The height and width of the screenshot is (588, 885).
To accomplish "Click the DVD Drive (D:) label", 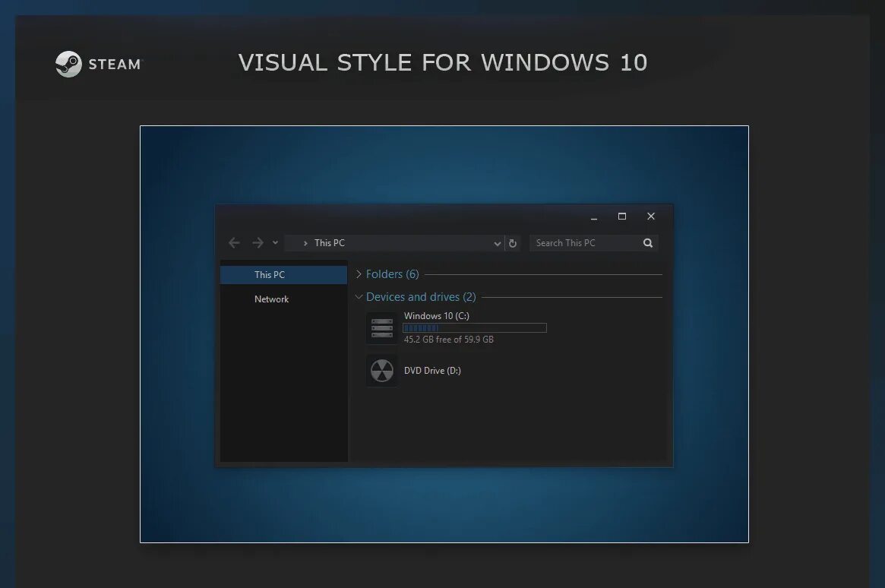I will (432, 371).
